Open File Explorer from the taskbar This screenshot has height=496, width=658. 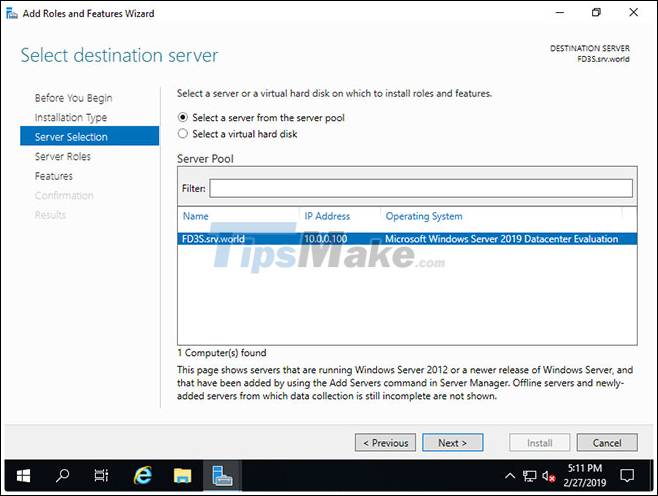[x=182, y=475]
